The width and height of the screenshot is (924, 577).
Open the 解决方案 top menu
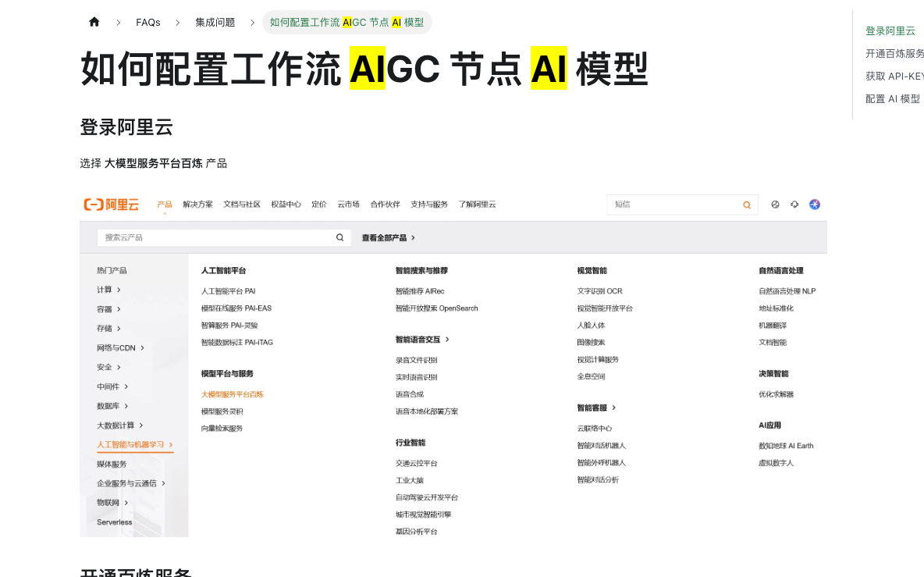point(197,205)
